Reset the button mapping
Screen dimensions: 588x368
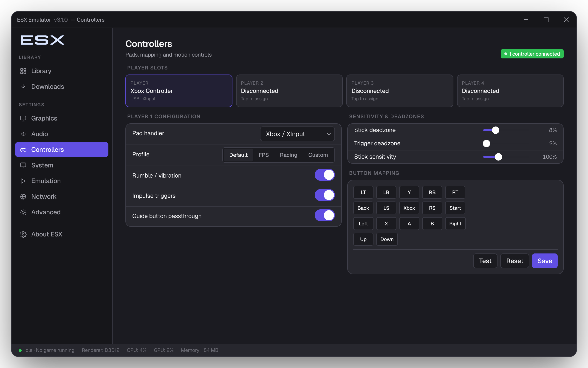[x=514, y=261]
